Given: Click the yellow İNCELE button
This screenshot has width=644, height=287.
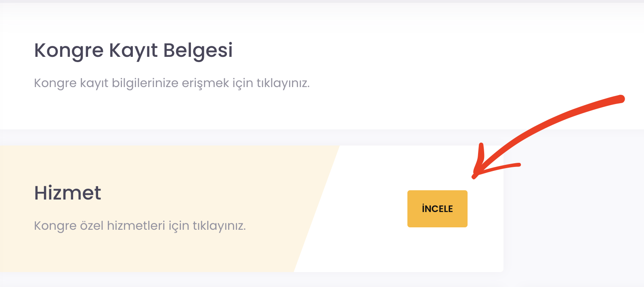Looking at the screenshot, I should click(x=437, y=209).
